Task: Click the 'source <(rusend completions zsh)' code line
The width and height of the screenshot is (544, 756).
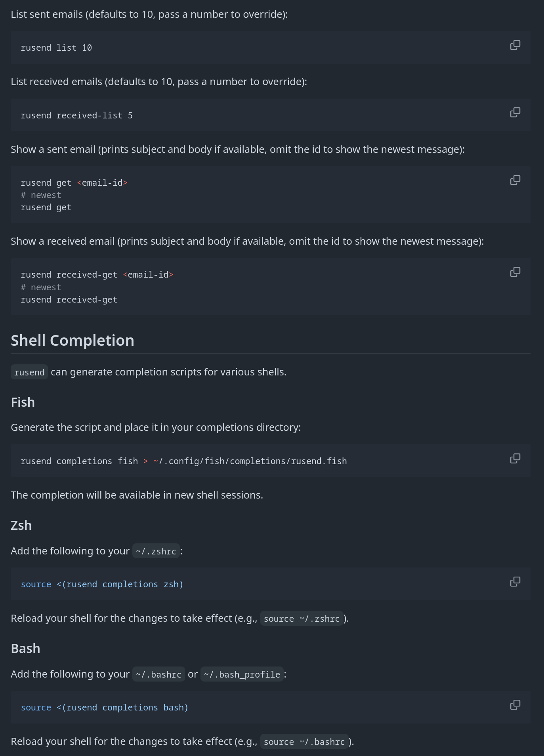Action: 102,585
